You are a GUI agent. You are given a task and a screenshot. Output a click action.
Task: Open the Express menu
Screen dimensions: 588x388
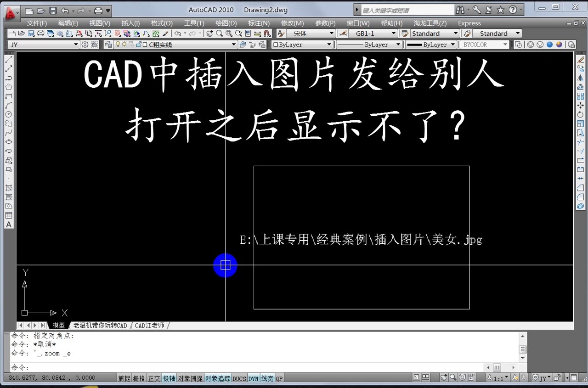click(x=469, y=23)
